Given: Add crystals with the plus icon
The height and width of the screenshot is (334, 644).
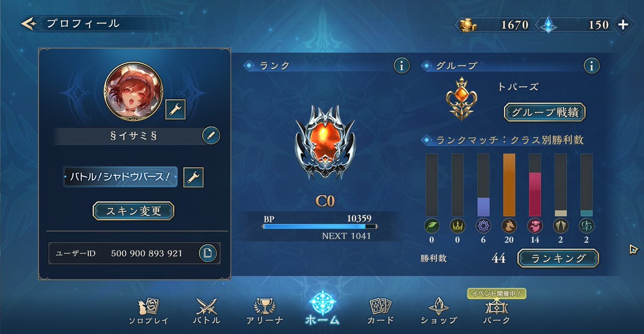Looking at the screenshot, I should point(623,25).
